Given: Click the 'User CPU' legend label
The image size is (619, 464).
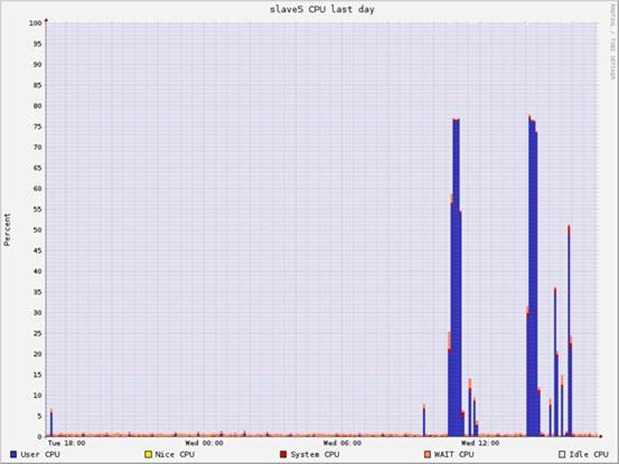Looking at the screenshot, I should coord(40,455).
